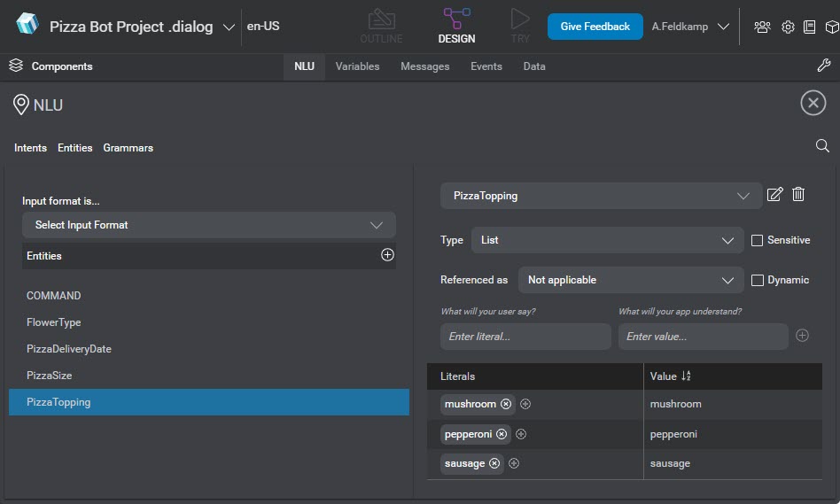
Task: Open the settings gear icon
Action: pyautogui.click(x=788, y=27)
